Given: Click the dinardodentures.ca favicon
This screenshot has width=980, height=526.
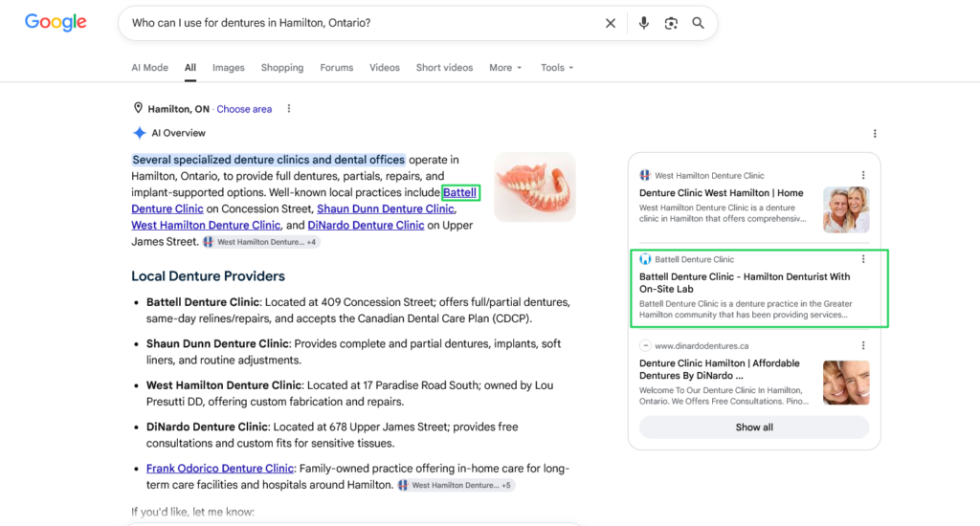Looking at the screenshot, I should click(x=645, y=345).
